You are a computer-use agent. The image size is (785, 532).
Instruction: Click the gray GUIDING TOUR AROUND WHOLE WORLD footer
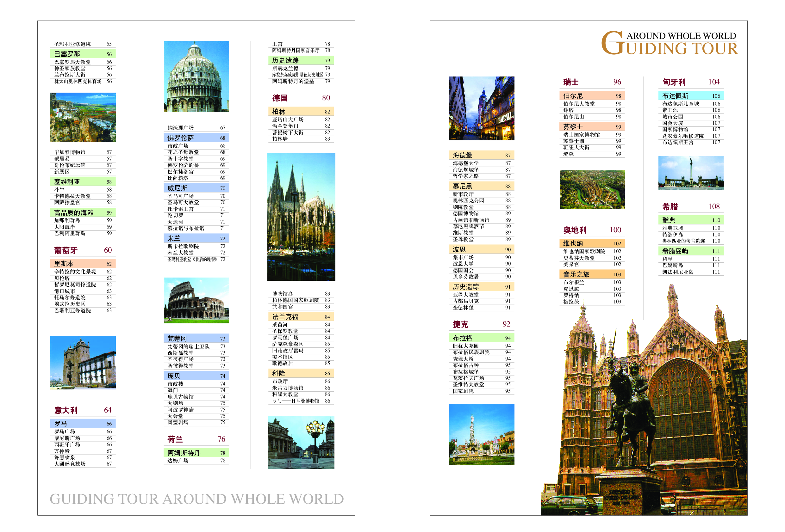pyautogui.click(x=196, y=499)
